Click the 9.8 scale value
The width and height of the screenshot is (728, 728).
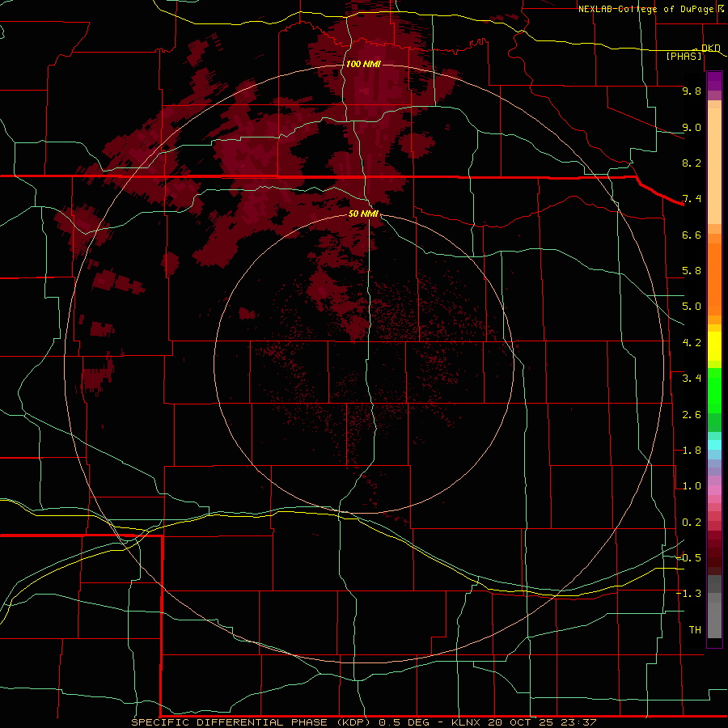[x=692, y=91]
